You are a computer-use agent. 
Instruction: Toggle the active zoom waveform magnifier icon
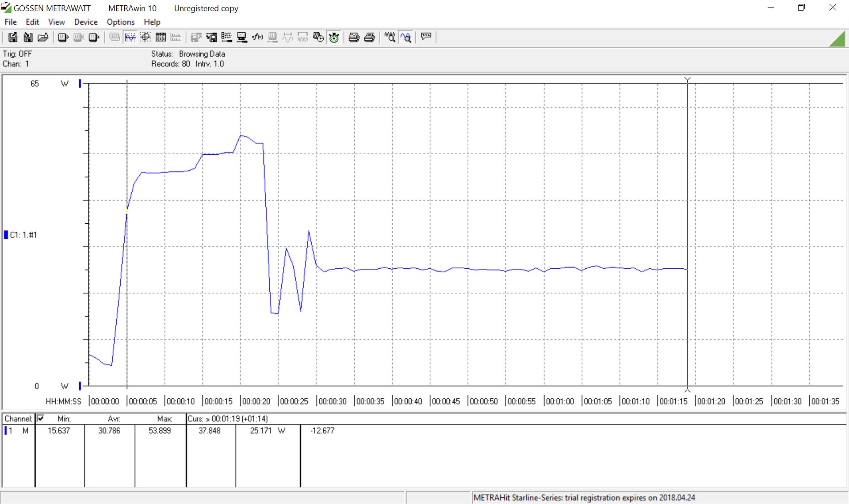(405, 38)
